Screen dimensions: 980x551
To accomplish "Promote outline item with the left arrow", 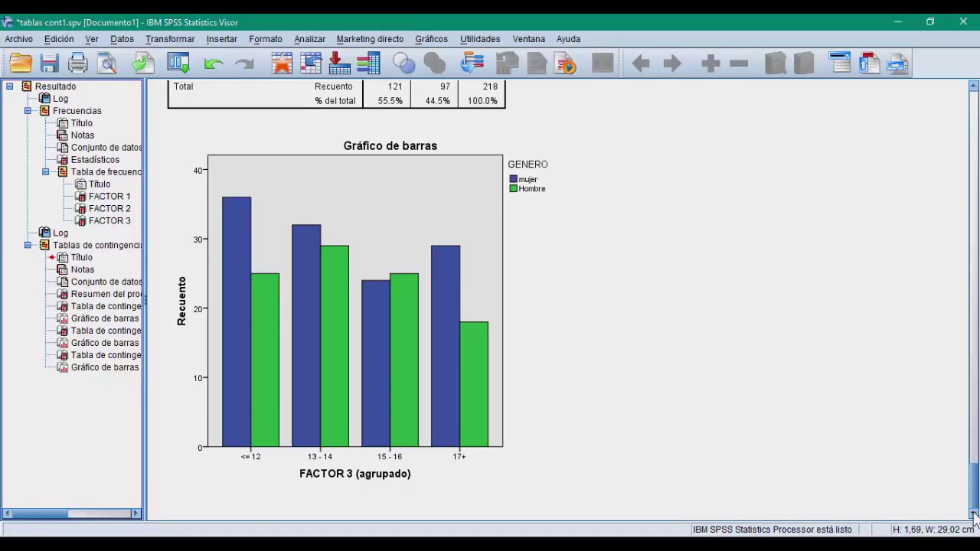I will point(641,64).
